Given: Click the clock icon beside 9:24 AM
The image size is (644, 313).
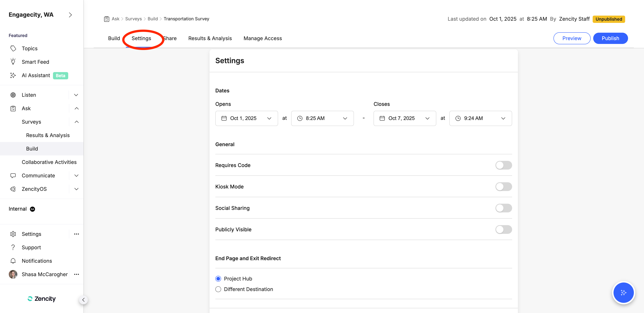Looking at the screenshot, I should [458, 118].
